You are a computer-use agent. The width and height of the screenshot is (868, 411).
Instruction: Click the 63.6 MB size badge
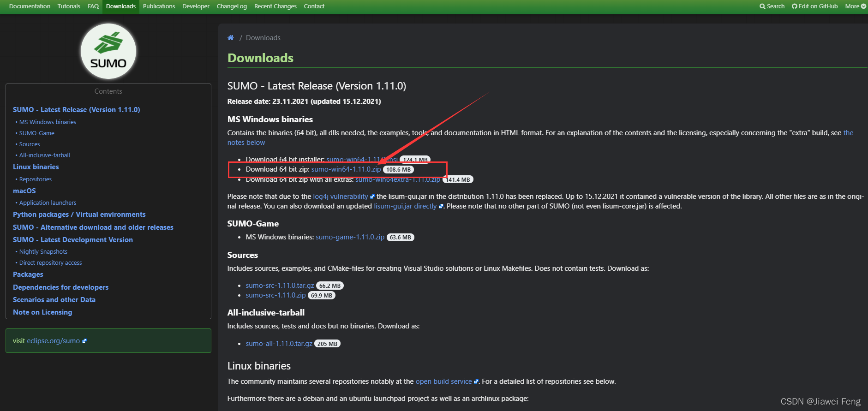coord(400,238)
